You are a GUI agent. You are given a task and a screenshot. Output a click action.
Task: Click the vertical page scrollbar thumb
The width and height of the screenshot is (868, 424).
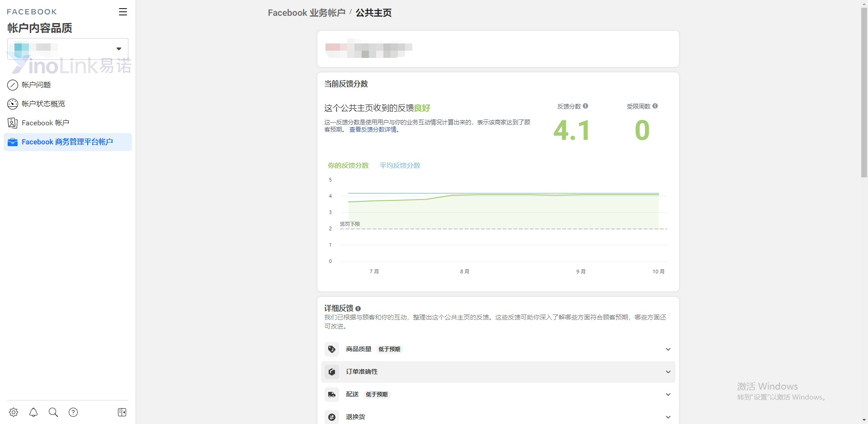pos(864,93)
